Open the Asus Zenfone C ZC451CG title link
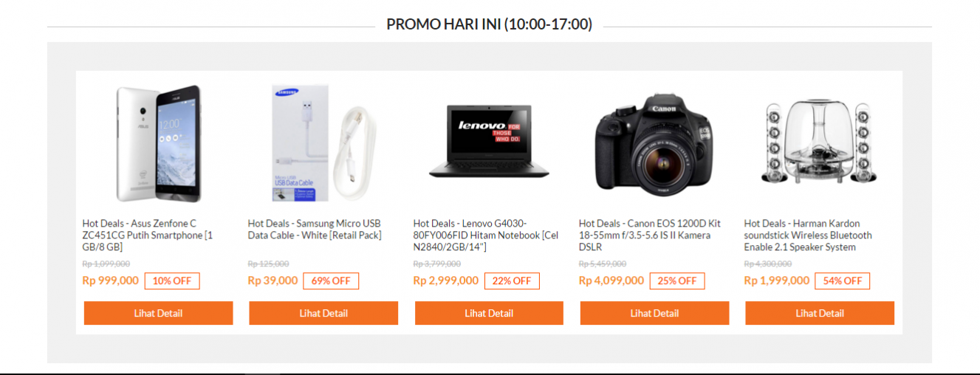The width and height of the screenshot is (980, 375). [x=148, y=235]
